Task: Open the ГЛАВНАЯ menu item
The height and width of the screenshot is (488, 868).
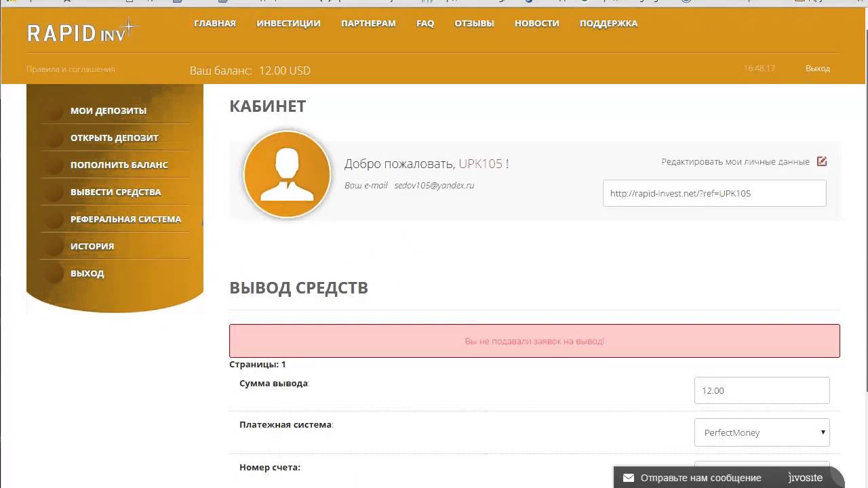Action: pos(215,23)
